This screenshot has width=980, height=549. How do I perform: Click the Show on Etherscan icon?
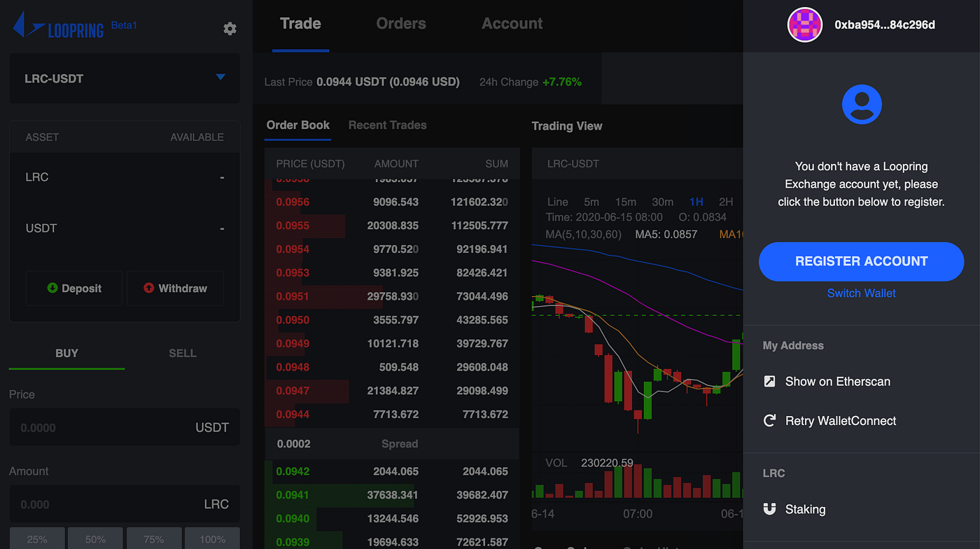770,381
